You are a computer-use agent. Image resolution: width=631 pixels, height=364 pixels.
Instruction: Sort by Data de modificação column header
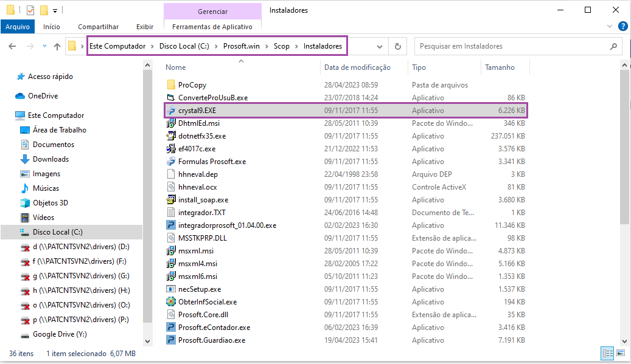[357, 67]
